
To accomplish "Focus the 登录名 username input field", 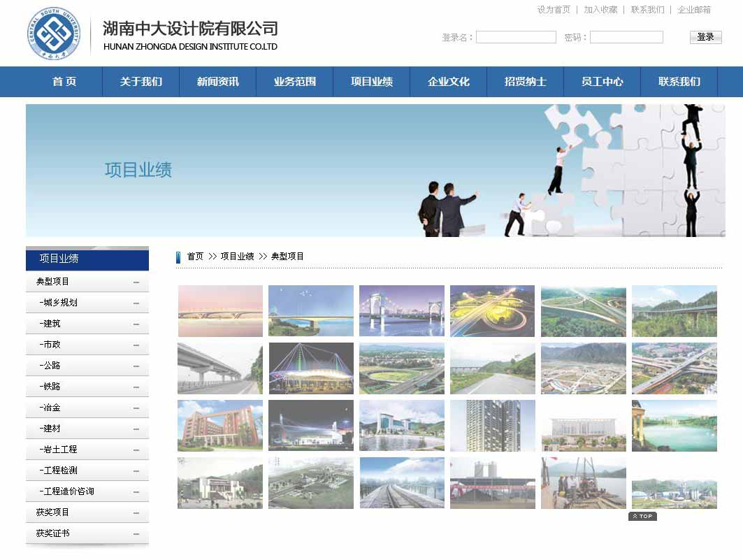I will coord(516,37).
